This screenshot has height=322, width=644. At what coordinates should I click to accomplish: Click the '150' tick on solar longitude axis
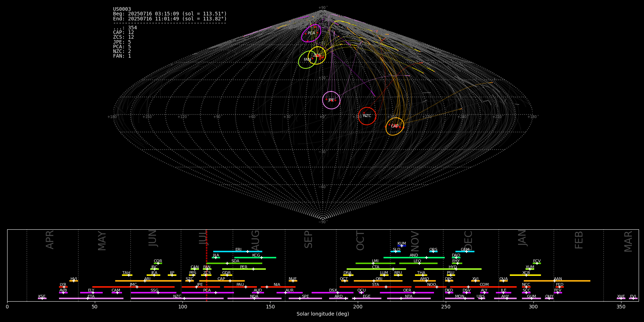point(270,307)
